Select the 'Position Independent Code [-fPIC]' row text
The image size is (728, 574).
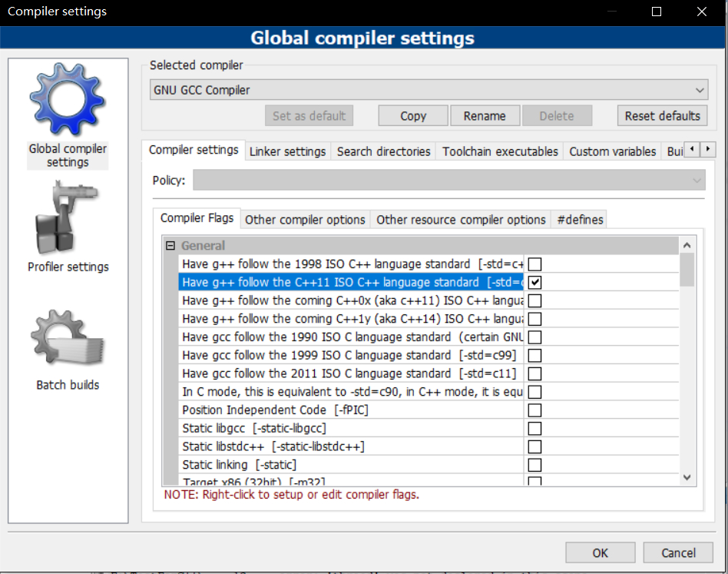click(276, 410)
